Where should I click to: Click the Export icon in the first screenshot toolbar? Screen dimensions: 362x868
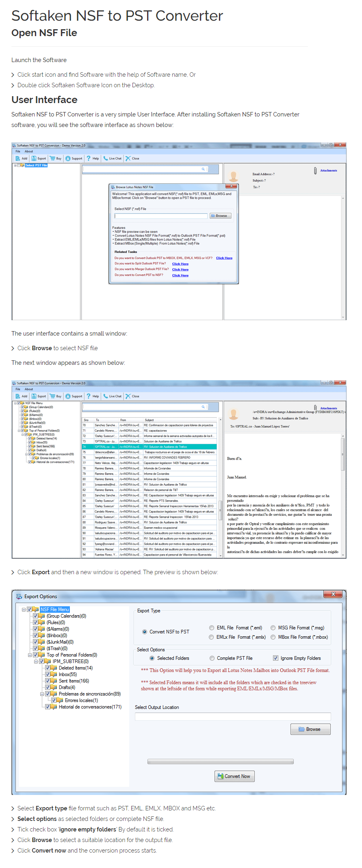[34, 158]
